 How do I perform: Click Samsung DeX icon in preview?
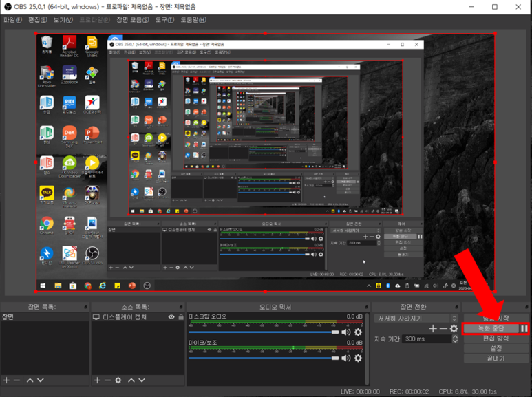[70, 136]
